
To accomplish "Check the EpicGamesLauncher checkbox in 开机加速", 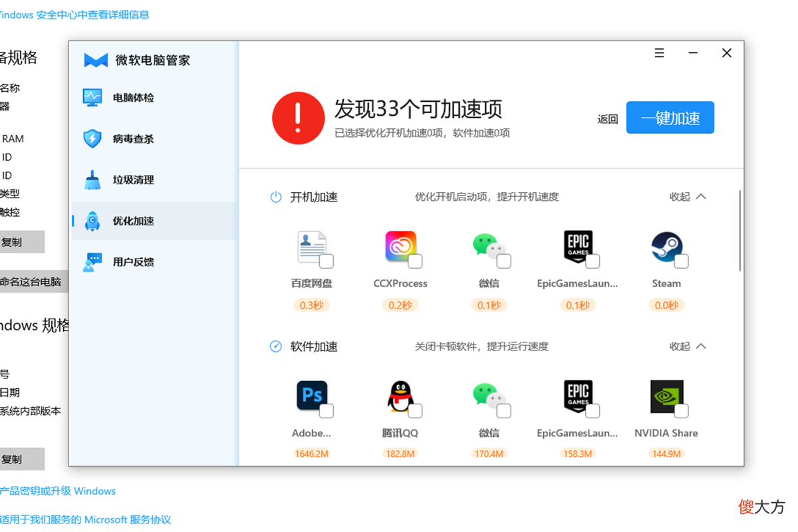I will click(593, 261).
